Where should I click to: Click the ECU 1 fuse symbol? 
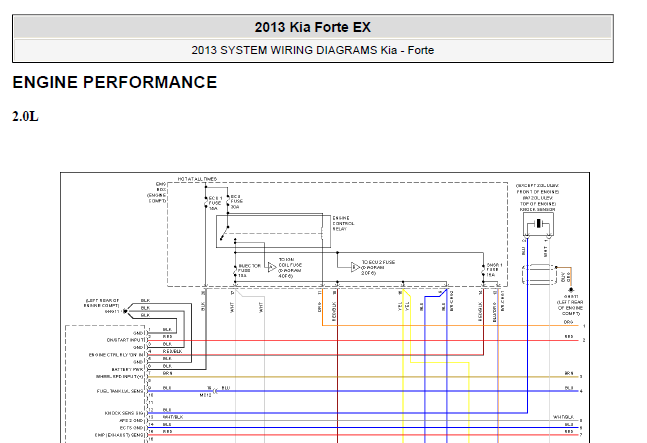pyautogui.click(x=205, y=202)
